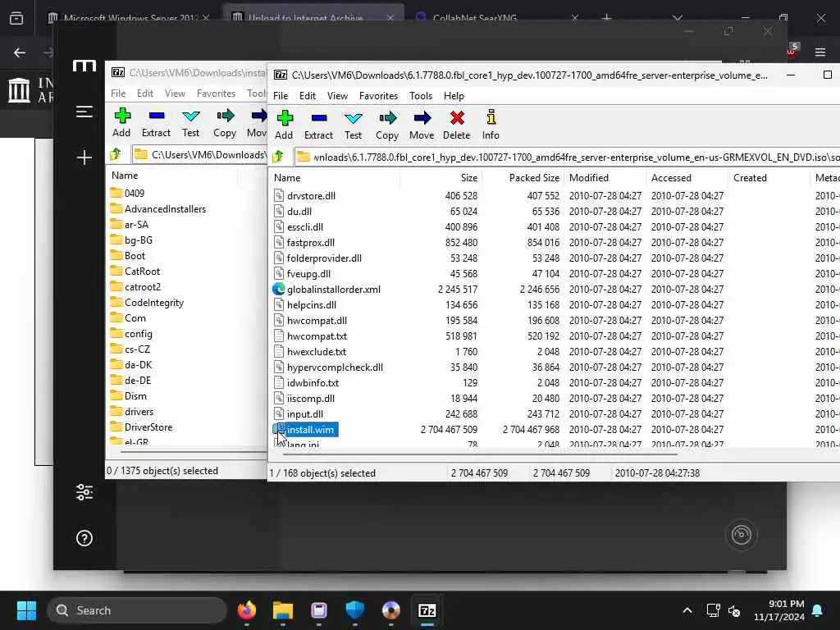840x630 pixels.
Task: Select fastprox.dll in the file list
Action: pyautogui.click(x=311, y=242)
